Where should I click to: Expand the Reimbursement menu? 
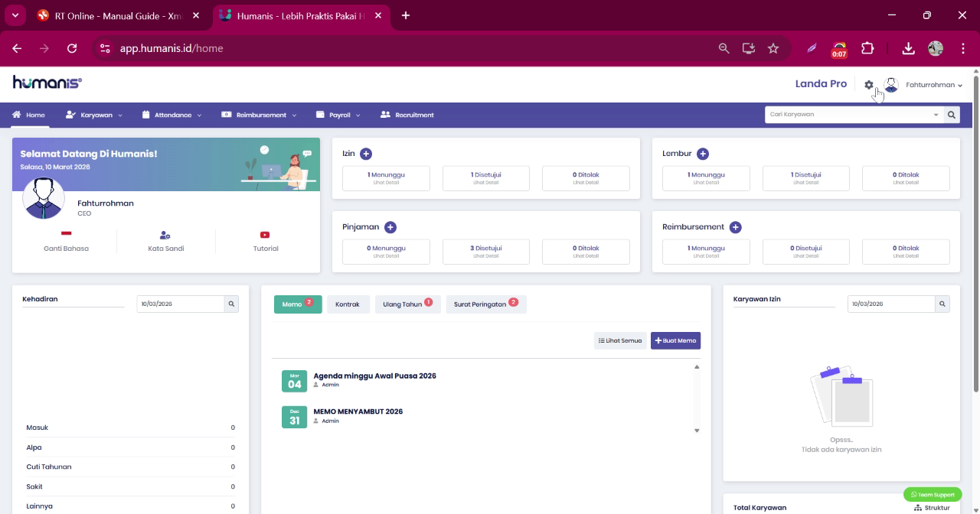point(259,115)
